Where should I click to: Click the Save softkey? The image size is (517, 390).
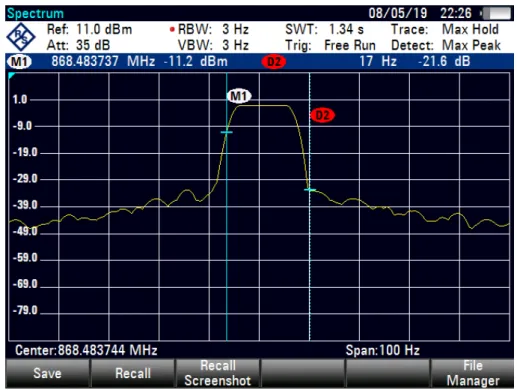(x=47, y=373)
